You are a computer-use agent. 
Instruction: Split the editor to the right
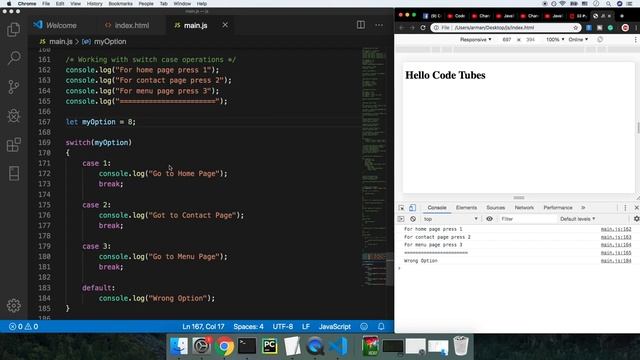tap(361, 25)
